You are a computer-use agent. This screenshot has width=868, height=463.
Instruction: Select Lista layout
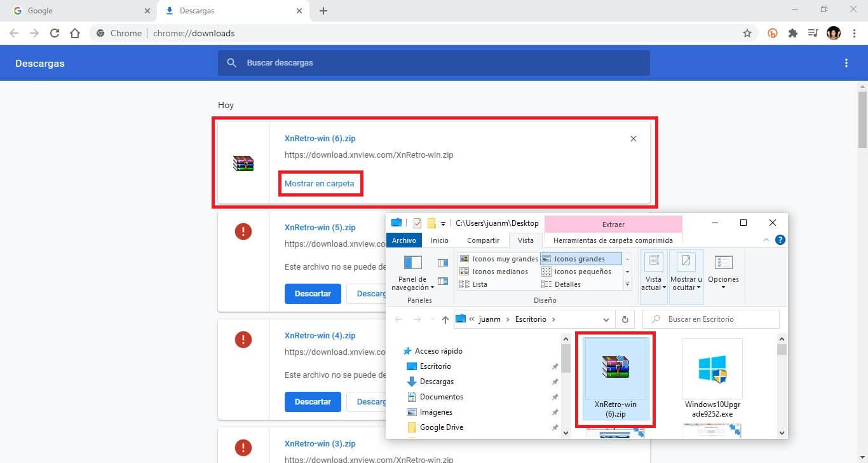[x=473, y=284]
